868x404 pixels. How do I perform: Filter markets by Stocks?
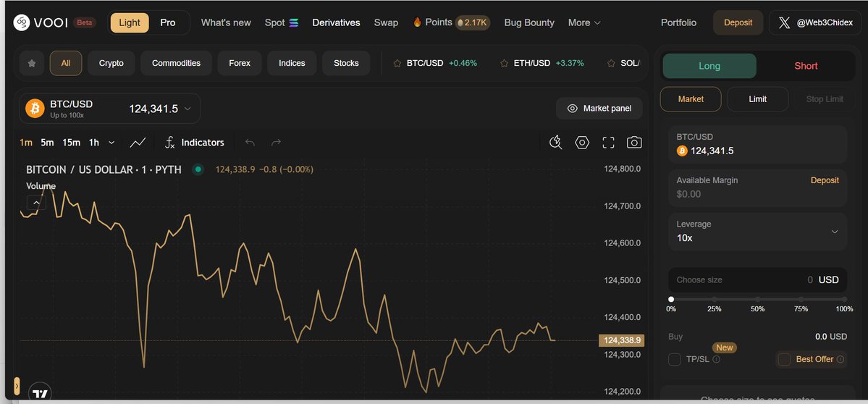point(346,63)
